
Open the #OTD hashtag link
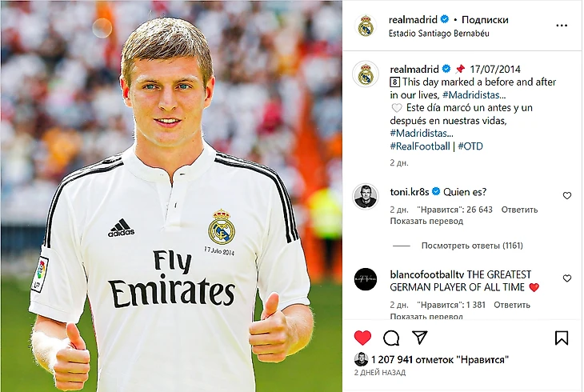[470, 146]
